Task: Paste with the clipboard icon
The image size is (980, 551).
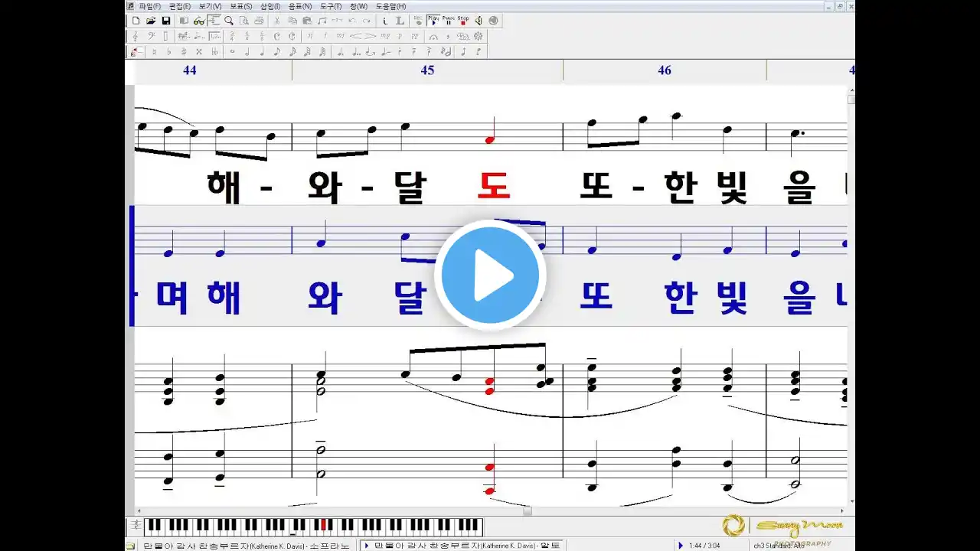Action: [307, 21]
